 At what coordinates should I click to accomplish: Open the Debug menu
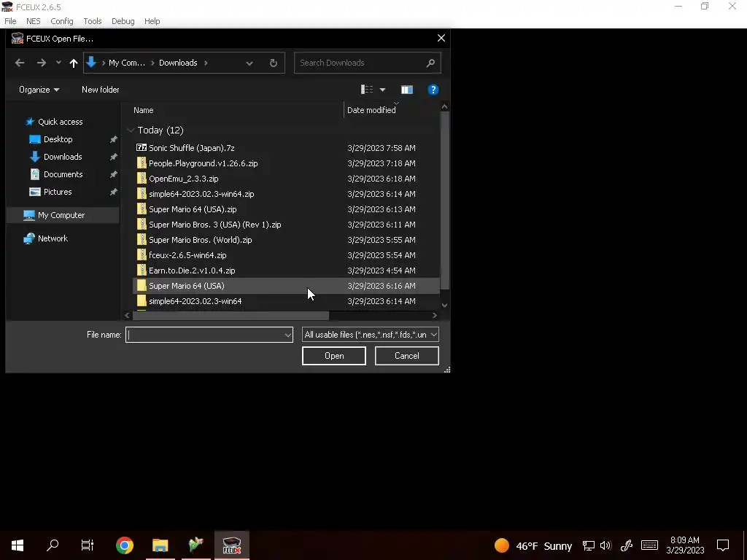pyautogui.click(x=123, y=21)
